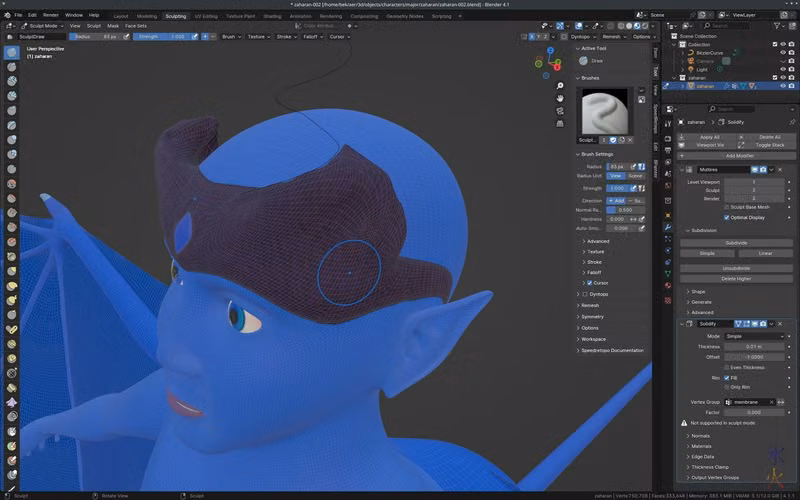
Task: Click the pan hand viewport icon
Action: [560, 98]
